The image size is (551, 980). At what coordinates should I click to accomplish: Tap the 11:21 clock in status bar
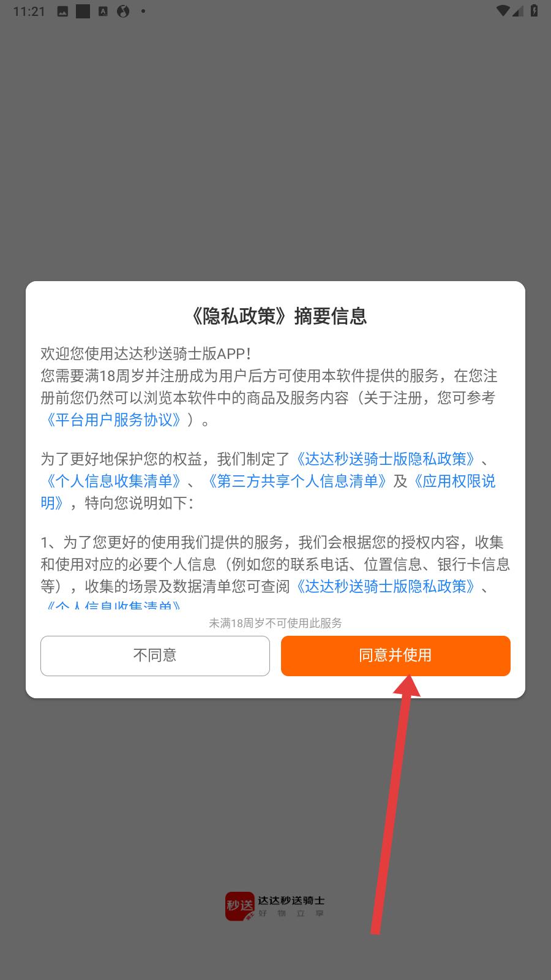[x=29, y=11]
